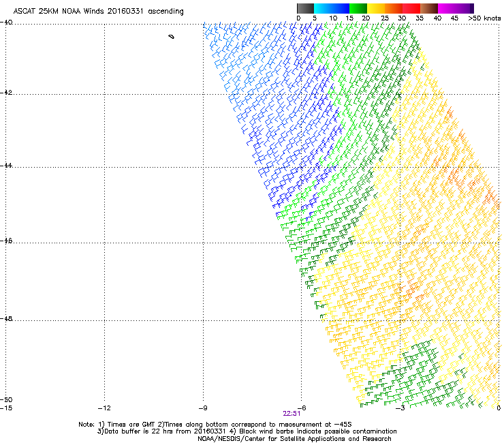
Task: Click the '-12' longitude axis label
Action: (x=104, y=408)
